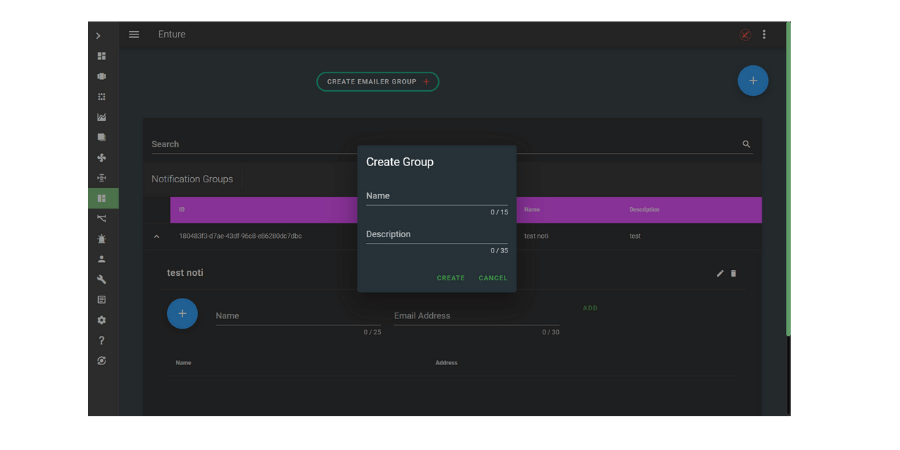Click the blue plus button at the top right

click(753, 81)
